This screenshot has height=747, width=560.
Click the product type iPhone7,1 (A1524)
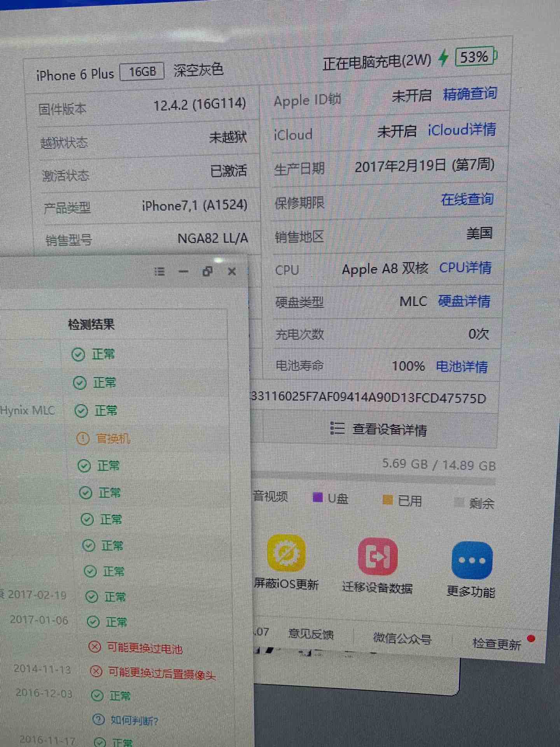195,205
